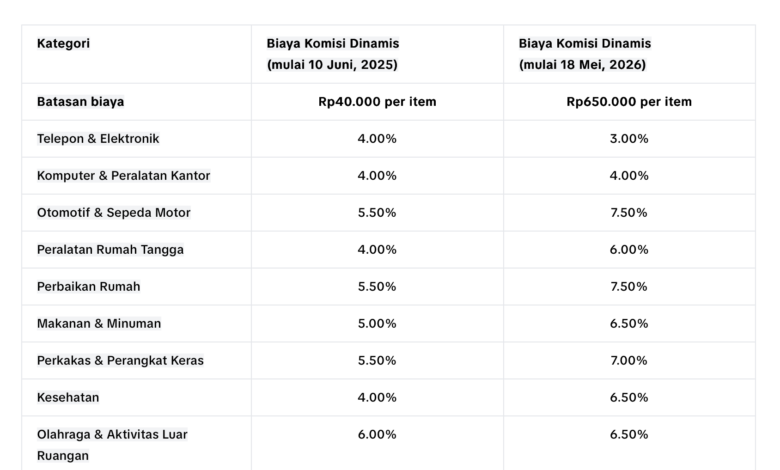780x470 pixels.
Task: Click the 5.00% value for Makanan & Minuman
Action: click(x=377, y=323)
